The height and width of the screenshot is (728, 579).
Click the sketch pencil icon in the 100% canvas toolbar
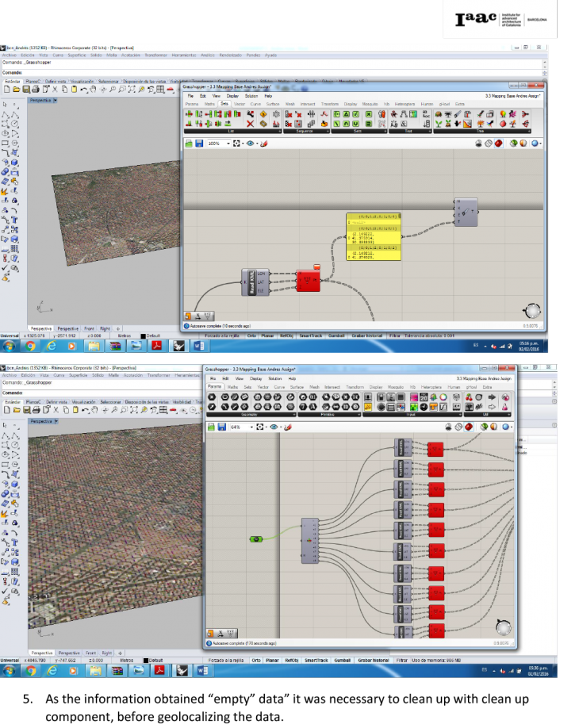(x=265, y=144)
